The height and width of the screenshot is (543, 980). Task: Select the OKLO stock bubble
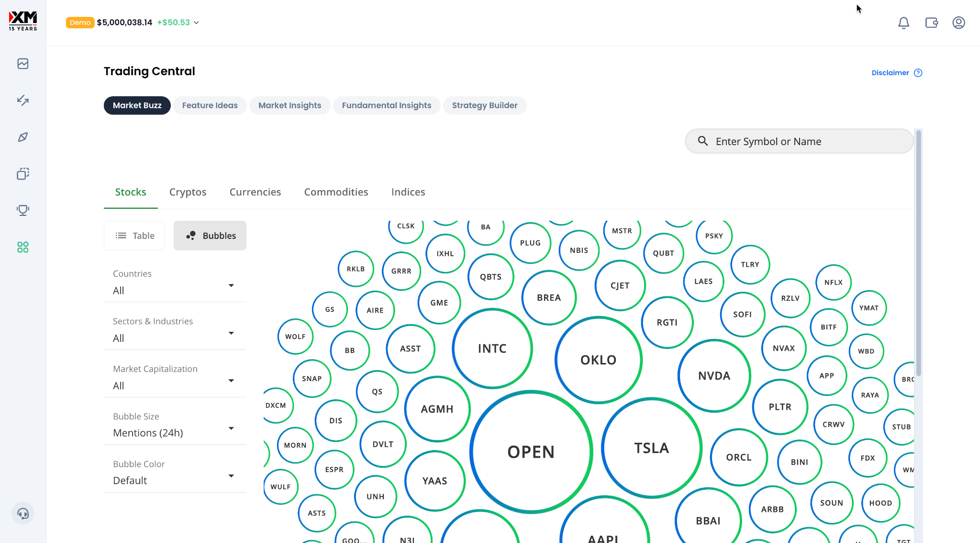(x=599, y=360)
